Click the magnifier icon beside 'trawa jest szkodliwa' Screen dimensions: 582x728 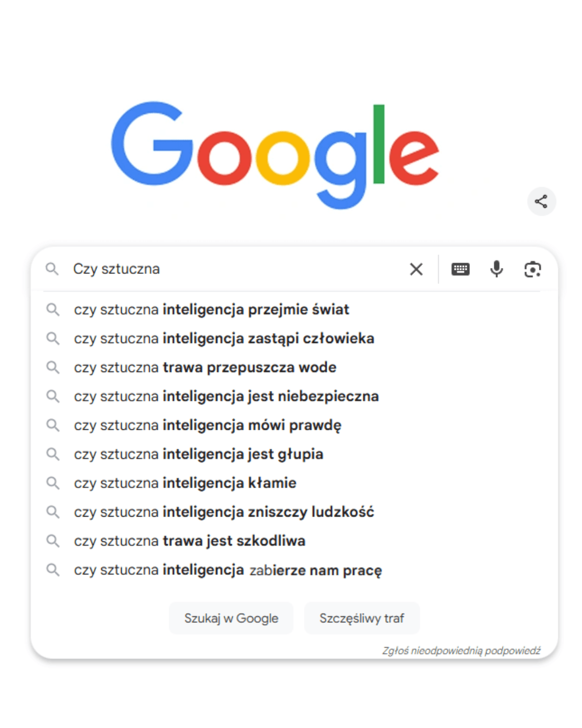[x=53, y=540]
